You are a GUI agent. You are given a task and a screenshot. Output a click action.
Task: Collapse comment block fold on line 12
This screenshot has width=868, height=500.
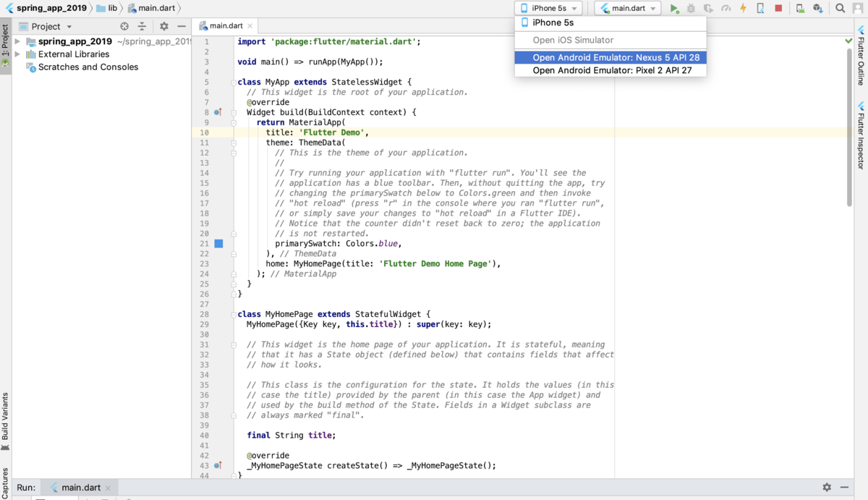234,153
